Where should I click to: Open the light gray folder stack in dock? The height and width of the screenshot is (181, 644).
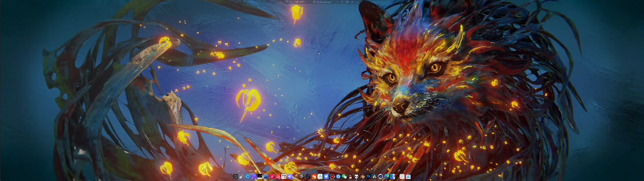tap(402, 176)
